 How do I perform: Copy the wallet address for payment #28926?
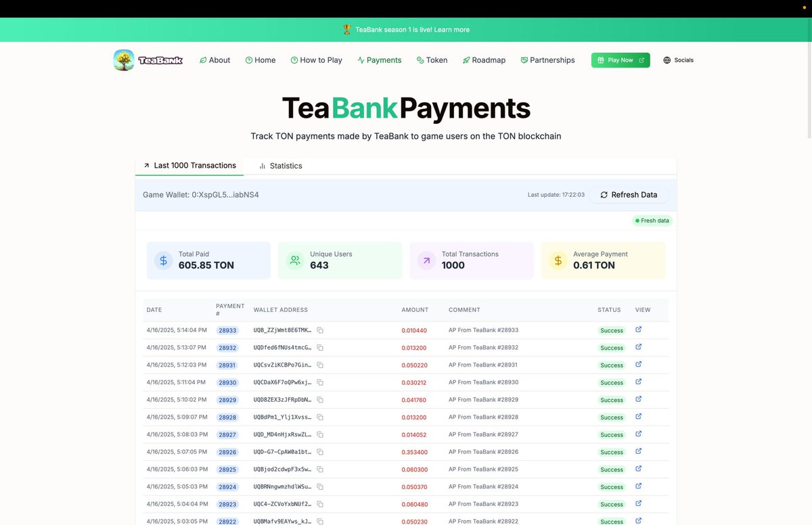(319, 452)
